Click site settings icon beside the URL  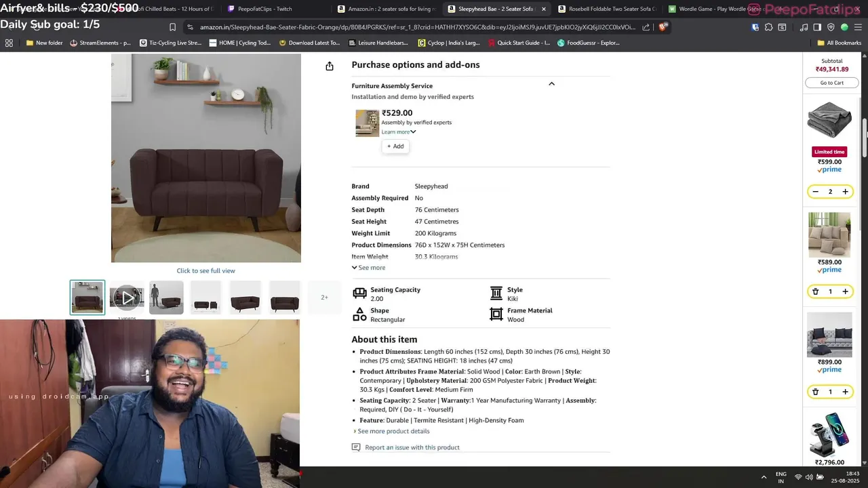point(190,27)
